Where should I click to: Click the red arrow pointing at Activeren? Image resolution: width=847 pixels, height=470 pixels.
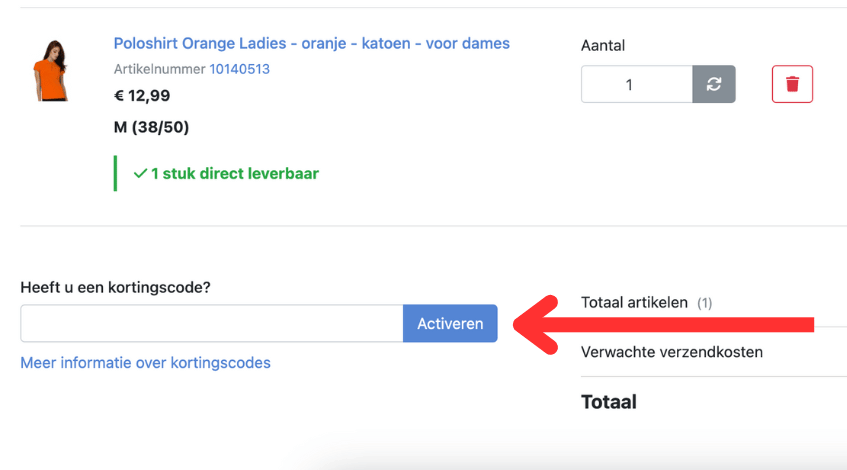[x=660, y=323]
